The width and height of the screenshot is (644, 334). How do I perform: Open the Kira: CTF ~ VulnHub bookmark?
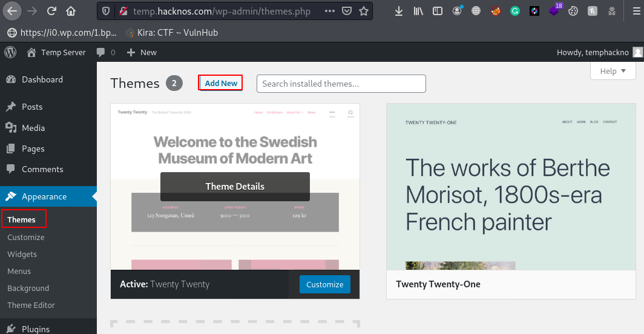(171, 33)
